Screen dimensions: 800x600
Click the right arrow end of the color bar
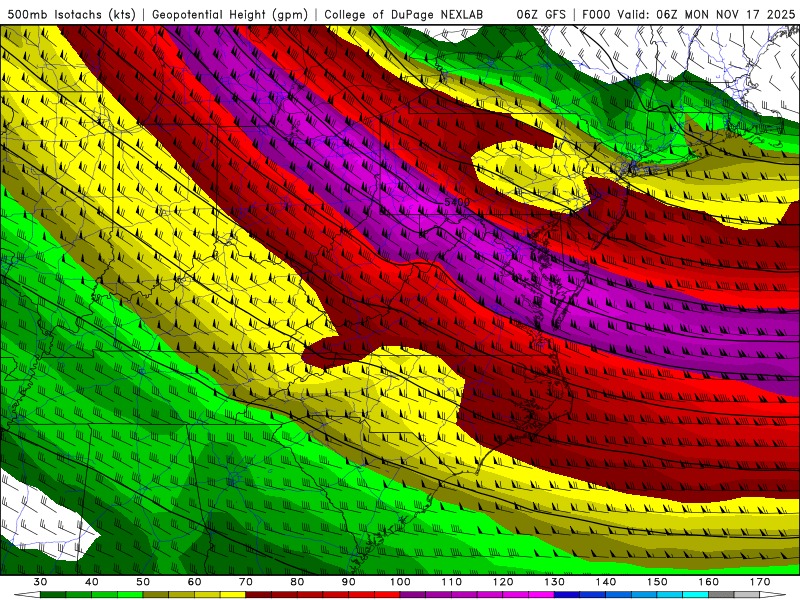[x=772, y=595]
